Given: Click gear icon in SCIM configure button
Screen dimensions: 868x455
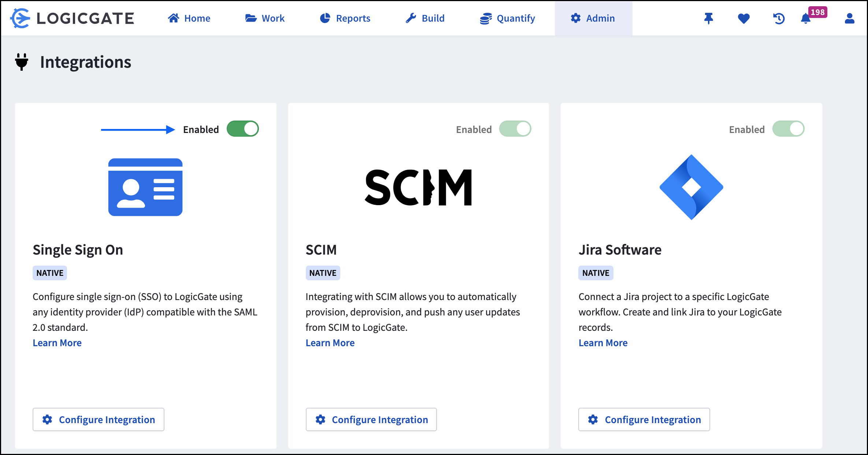Looking at the screenshot, I should click(x=320, y=419).
